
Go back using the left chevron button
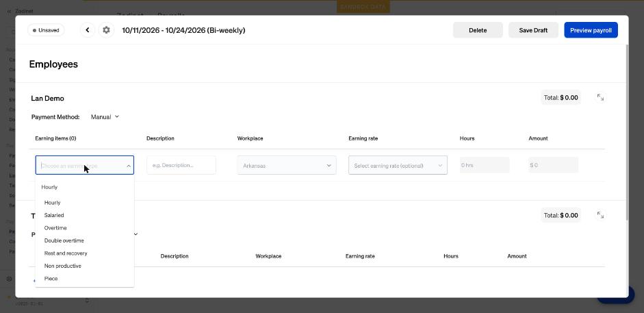point(88,30)
